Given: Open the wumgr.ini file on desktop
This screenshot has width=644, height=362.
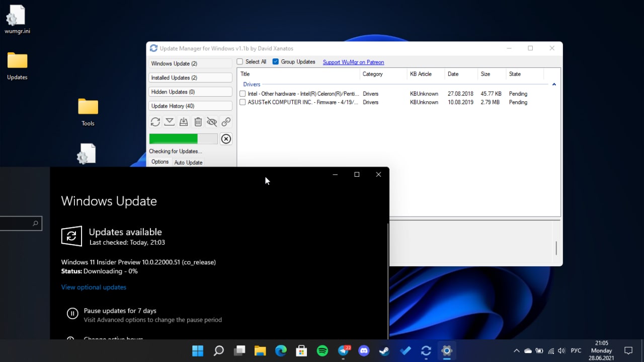Looking at the screenshot, I should (17, 19).
